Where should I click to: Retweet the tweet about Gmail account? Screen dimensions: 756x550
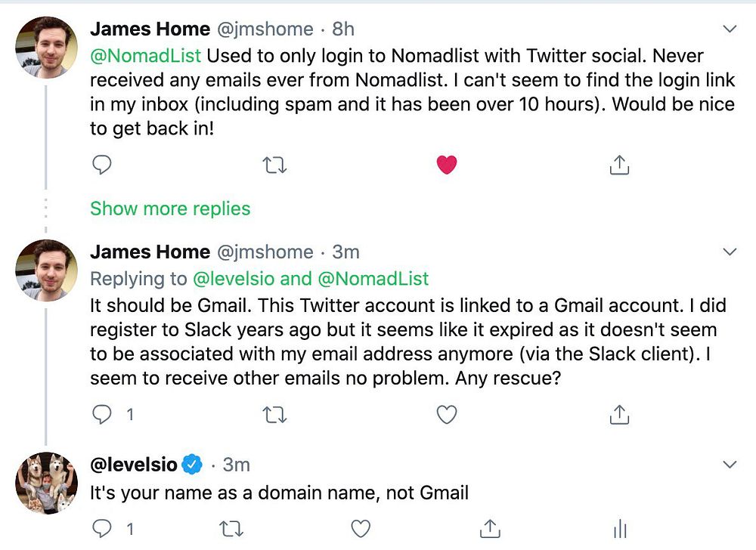pos(274,414)
